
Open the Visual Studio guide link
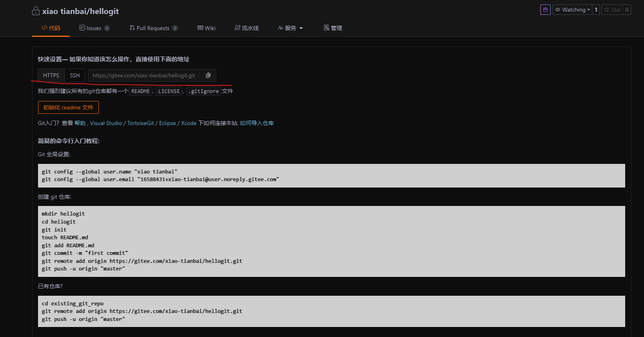pos(106,123)
